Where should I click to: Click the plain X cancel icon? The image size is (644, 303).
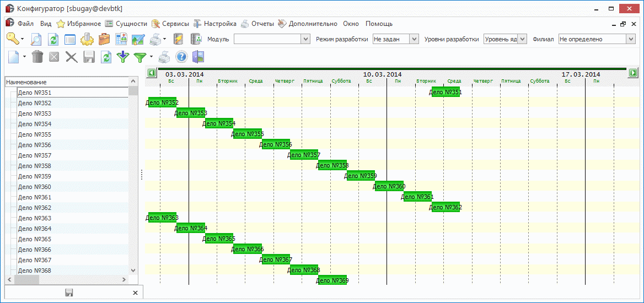(72, 56)
